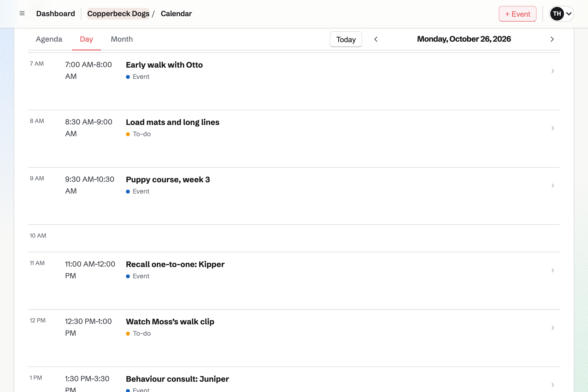Screen dimensions: 588x392
Task: Click the Today button
Action: tap(346, 39)
